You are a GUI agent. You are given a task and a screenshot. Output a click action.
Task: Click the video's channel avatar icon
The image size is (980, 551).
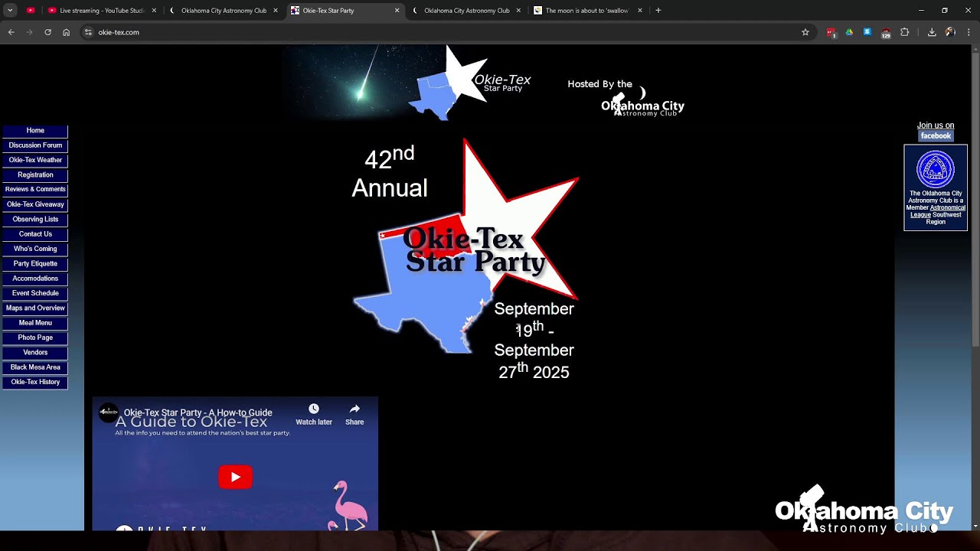click(109, 412)
